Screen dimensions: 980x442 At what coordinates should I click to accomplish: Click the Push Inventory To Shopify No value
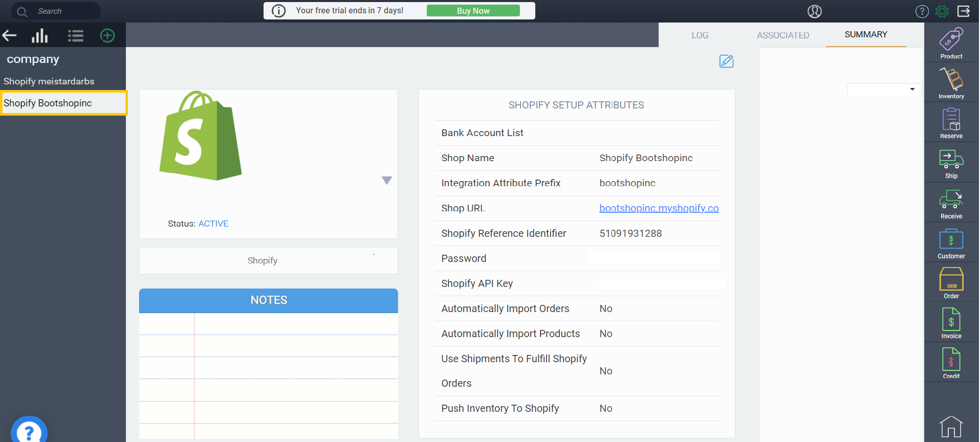[606, 408]
